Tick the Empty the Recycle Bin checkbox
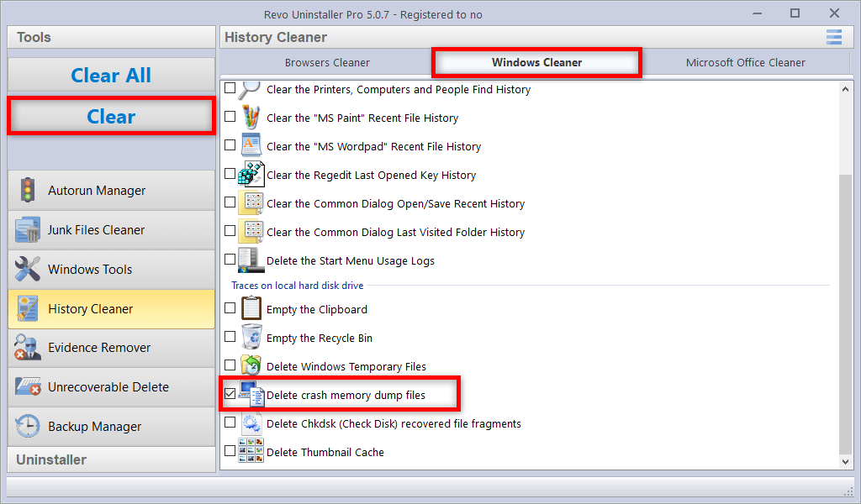 pyautogui.click(x=230, y=336)
